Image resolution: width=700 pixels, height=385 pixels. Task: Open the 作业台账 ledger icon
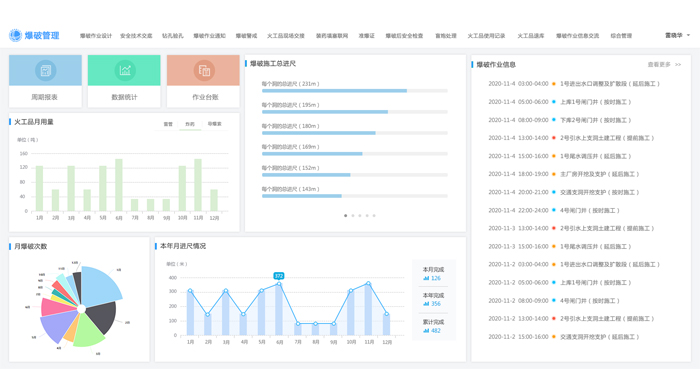pyautogui.click(x=204, y=70)
